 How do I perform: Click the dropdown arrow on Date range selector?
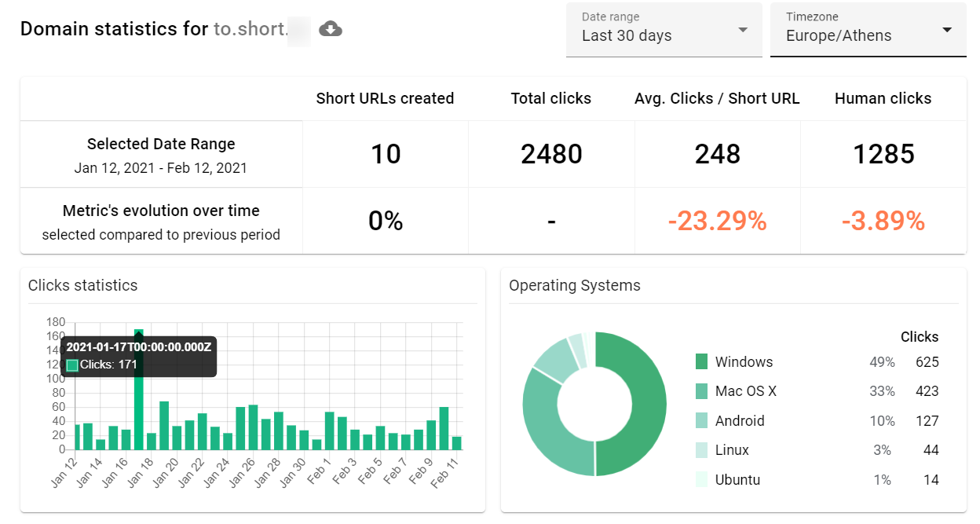pyautogui.click(x=741, y=30)
